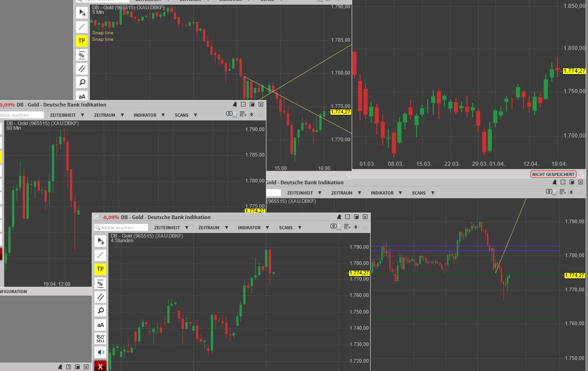Toggle the speaker sound icon in 4 Stunden chart

click(101, 352)
